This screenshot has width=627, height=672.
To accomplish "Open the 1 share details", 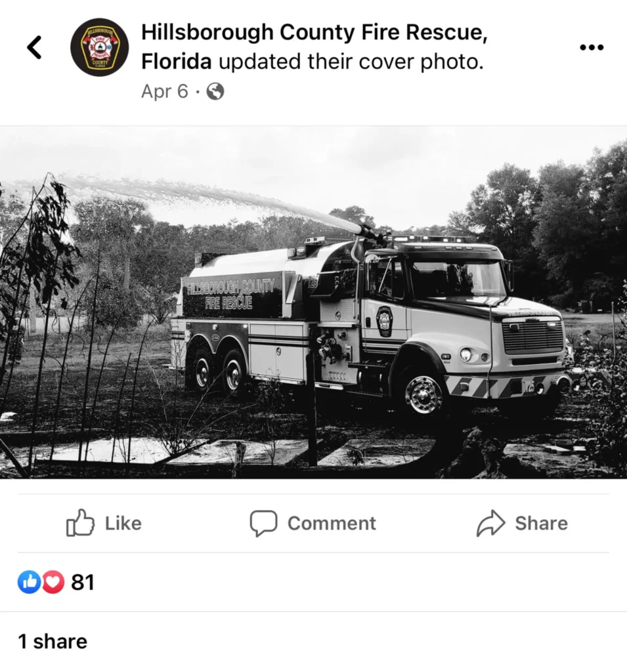I will pyautogui.click(x=53, y=642).
